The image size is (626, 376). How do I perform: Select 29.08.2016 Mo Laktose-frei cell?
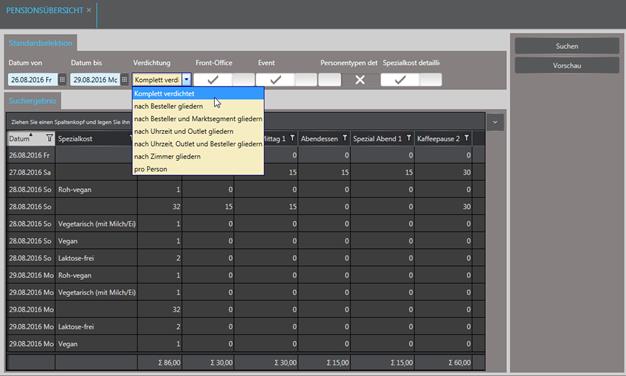(96, 327)
